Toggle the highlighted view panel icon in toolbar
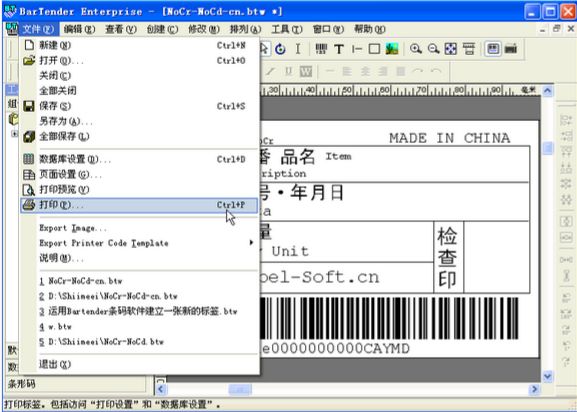577x412 pixels. click(493, 49)
